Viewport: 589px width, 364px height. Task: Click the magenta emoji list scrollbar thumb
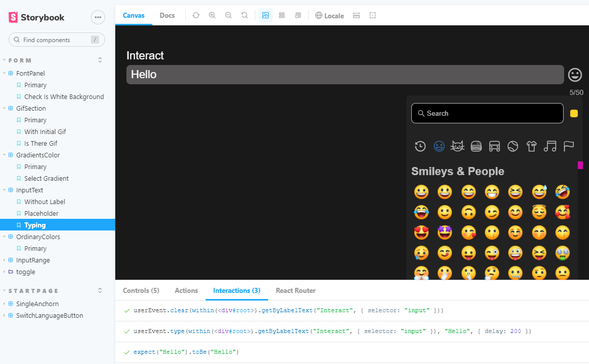(x=580, y=165)
